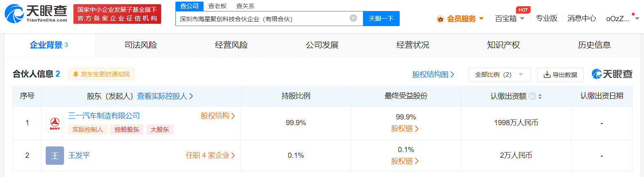The height and width of the screenshot is (177, 644).
Task: Expand the 百宝箱 menu
Action: click(522, 19)
